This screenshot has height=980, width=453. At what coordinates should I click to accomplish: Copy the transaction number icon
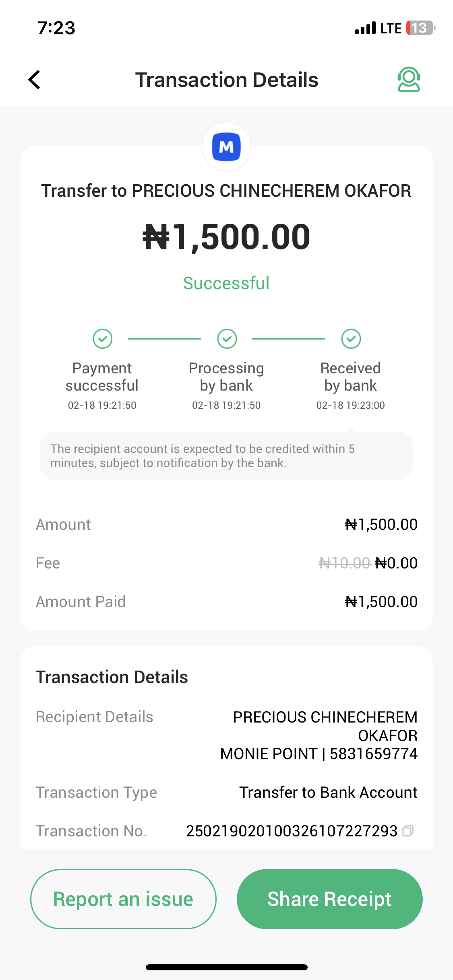(408, 831)
